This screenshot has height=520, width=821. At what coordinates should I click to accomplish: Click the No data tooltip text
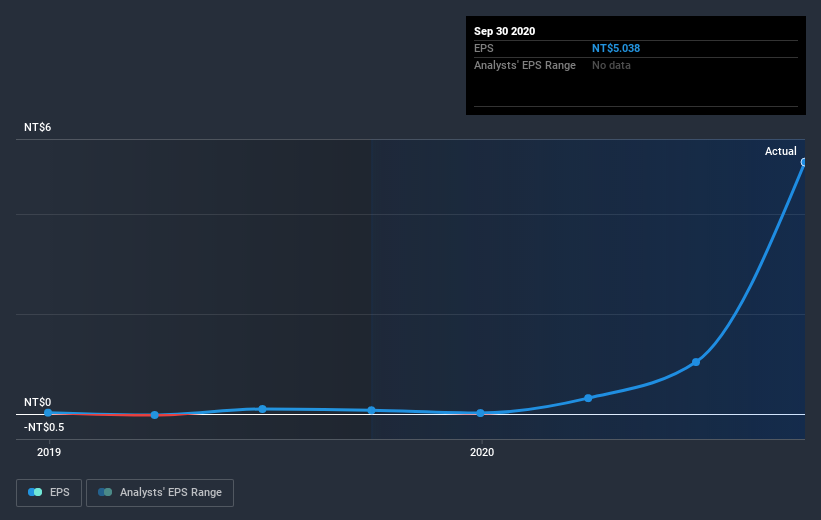point(611,65)
